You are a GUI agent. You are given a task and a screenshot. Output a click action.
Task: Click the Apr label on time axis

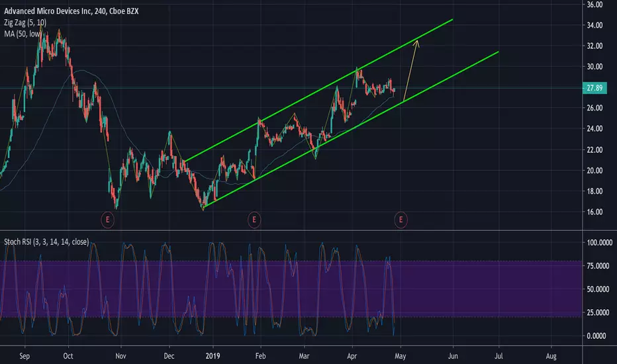point(352,356)
